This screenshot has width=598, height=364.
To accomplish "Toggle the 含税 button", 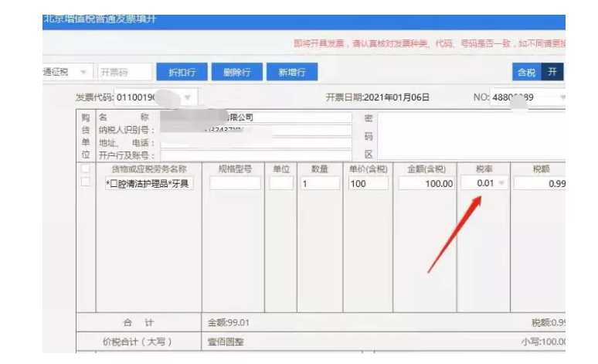I will pos(526,72).
